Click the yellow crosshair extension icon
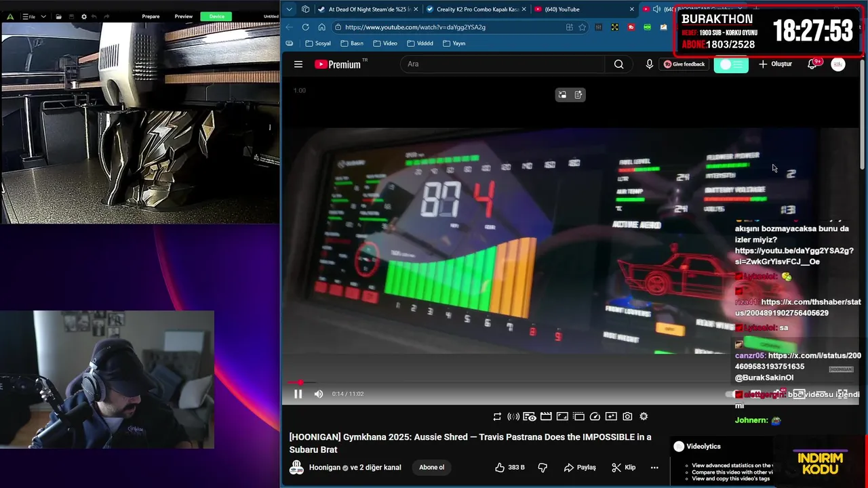 point(614,27)
